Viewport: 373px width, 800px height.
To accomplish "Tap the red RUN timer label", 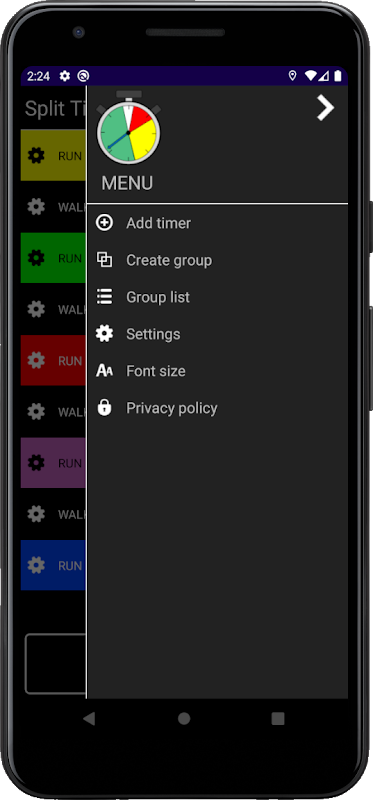I will click(x=70, y=361).
